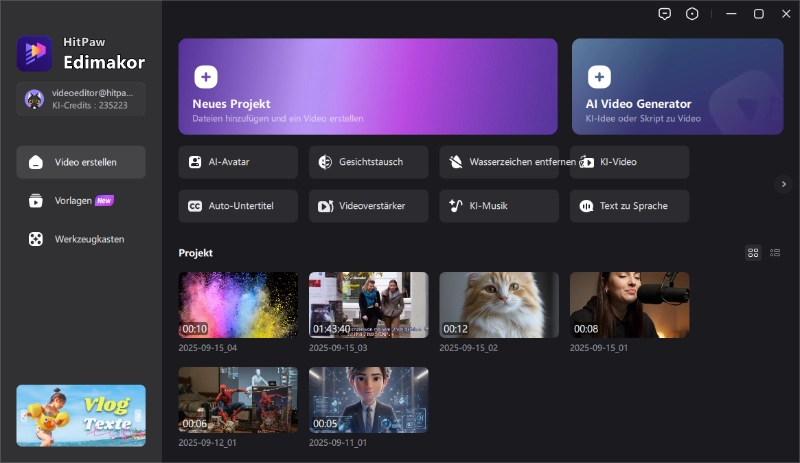Click the AI-Avatar person icon
Screen dimensions: 800x463
pyautogui.click(x=195, y=162)
